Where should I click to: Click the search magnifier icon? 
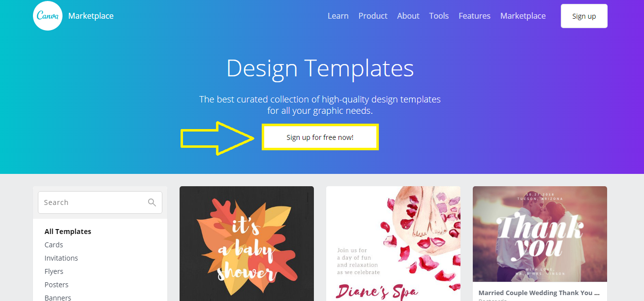(x=152, y=202)
